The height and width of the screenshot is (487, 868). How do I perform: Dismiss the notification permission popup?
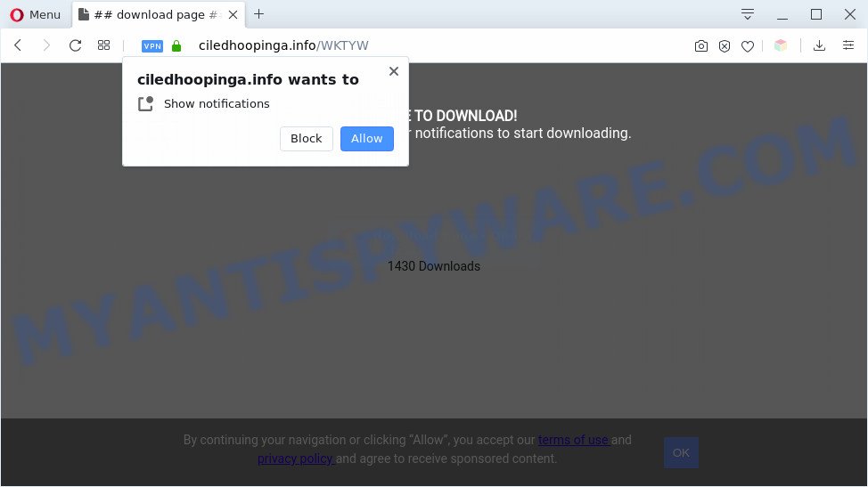click(394, 71)
